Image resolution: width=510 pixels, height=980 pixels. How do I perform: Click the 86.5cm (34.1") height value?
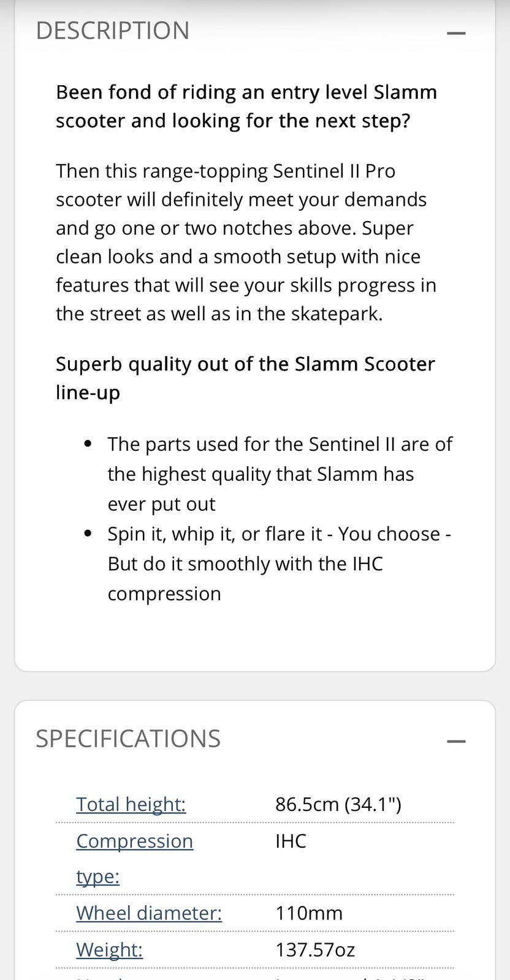338,804
